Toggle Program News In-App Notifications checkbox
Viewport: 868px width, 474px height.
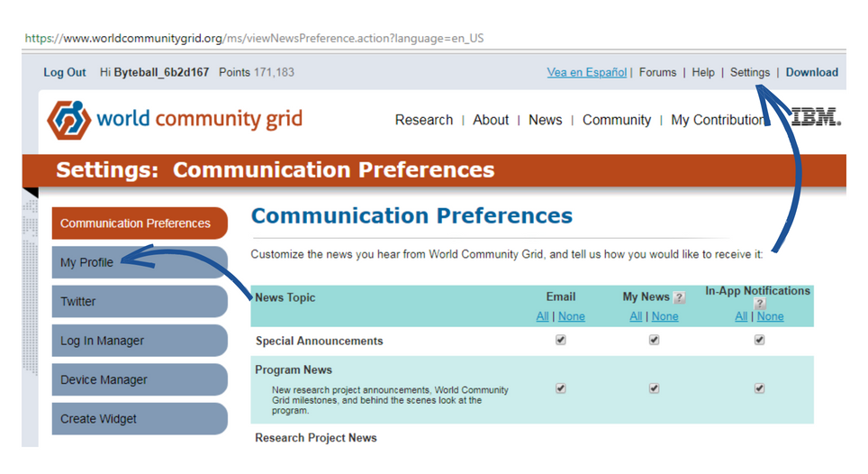(x=760, y=388)
